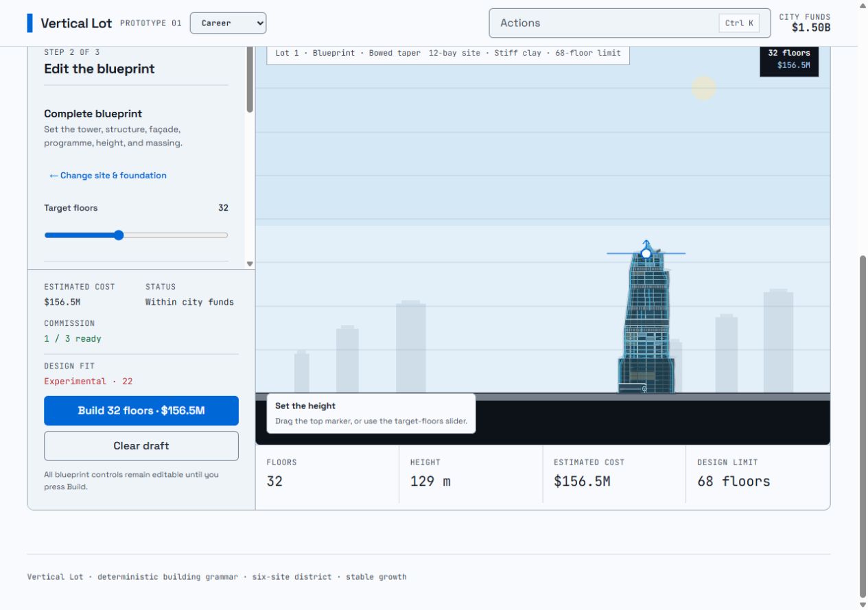This screenshot has height=610, width=868.
Task: Click the Edit the blueprint heading
Action: coord(99,69)
